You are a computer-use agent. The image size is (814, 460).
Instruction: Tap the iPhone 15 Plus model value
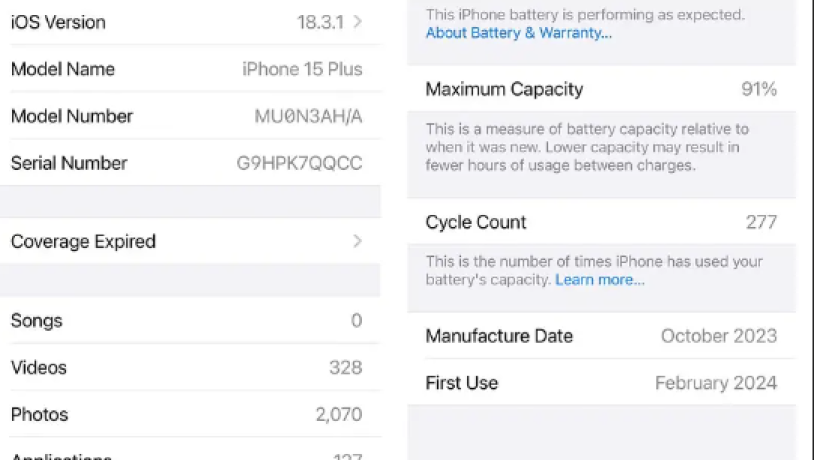pos(302,69)
